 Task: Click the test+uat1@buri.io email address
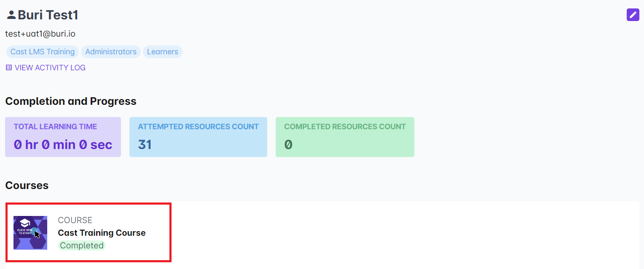click(x=40, y=34)
